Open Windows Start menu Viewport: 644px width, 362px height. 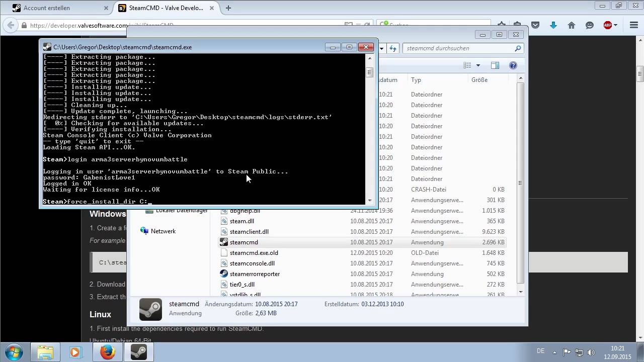coord(14,352)
